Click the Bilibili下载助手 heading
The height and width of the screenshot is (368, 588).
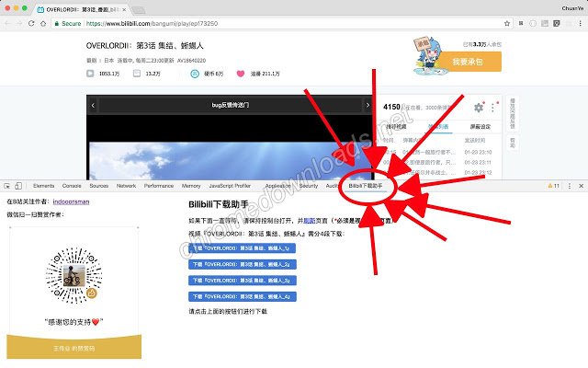219,204
